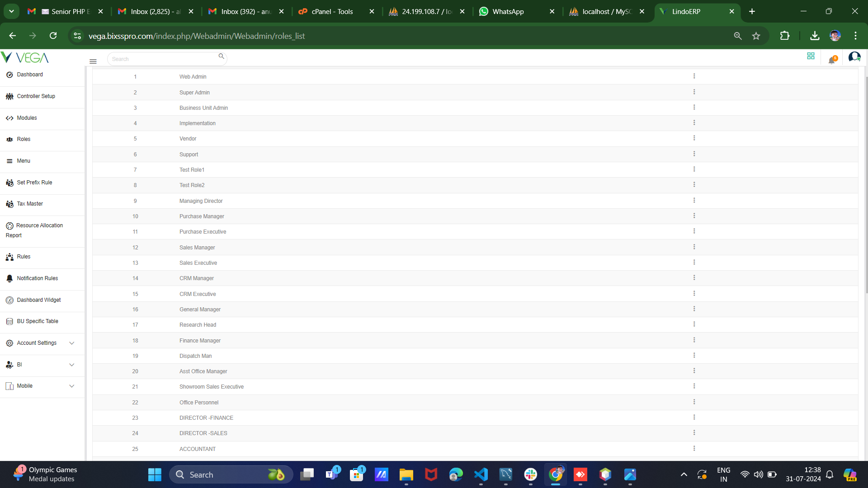Open Notification Rules in sidebar
This screenshot has width=868, height=488.
click(37, 278)
